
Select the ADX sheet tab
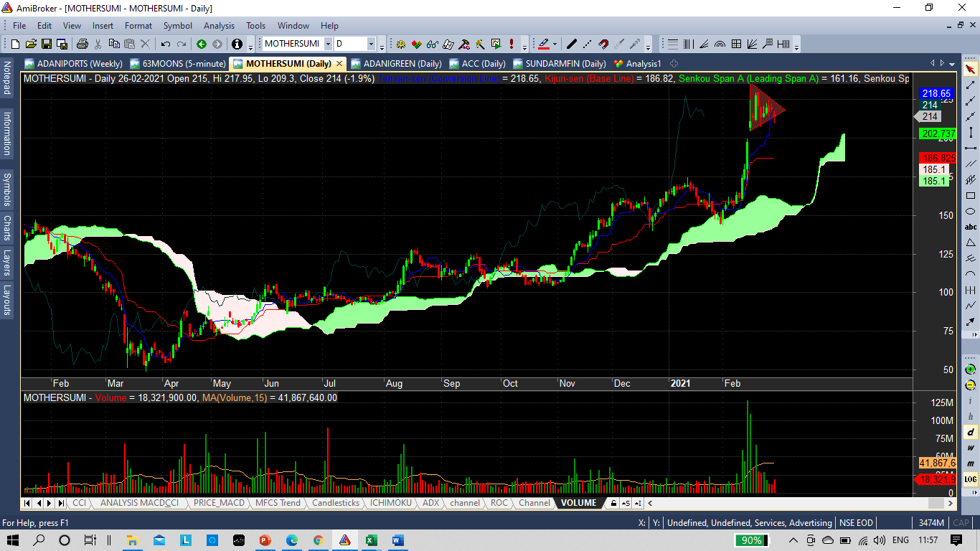tap(430, 503)
